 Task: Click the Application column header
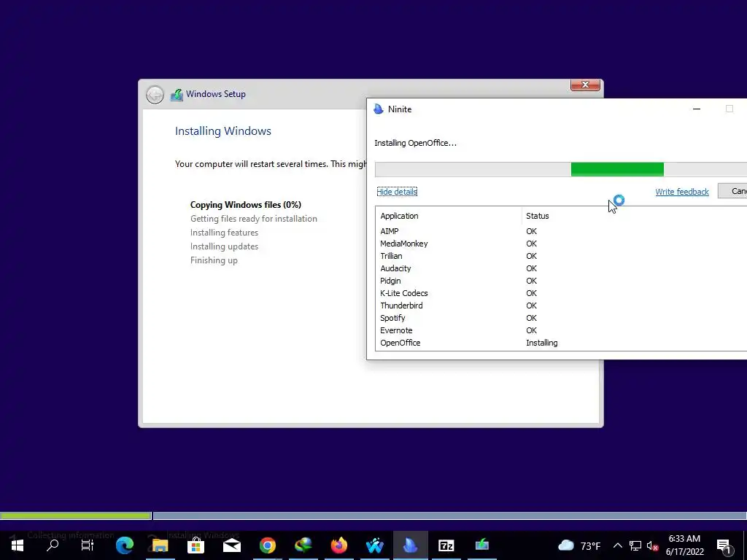coord(449,216)
